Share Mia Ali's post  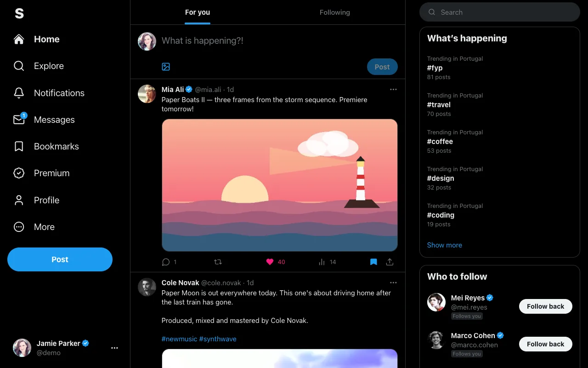click(390, 262)
